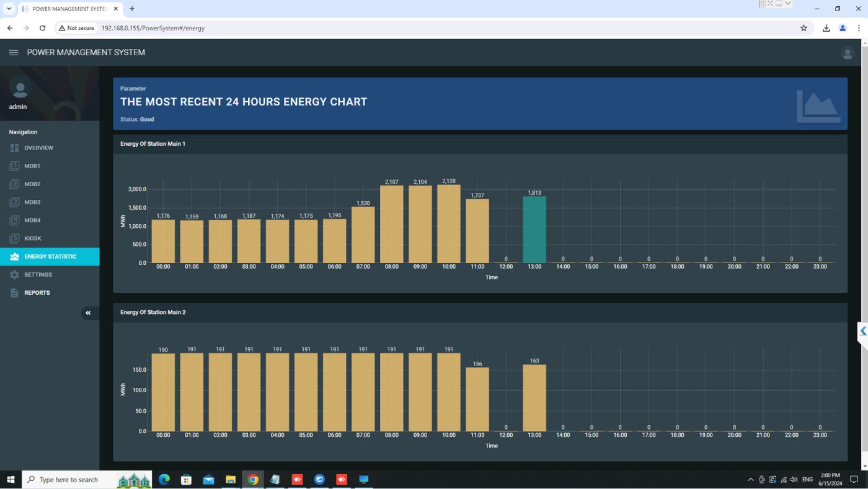Open the hamburger menu icon
The image size is (868, 489).
coord(14,53)
